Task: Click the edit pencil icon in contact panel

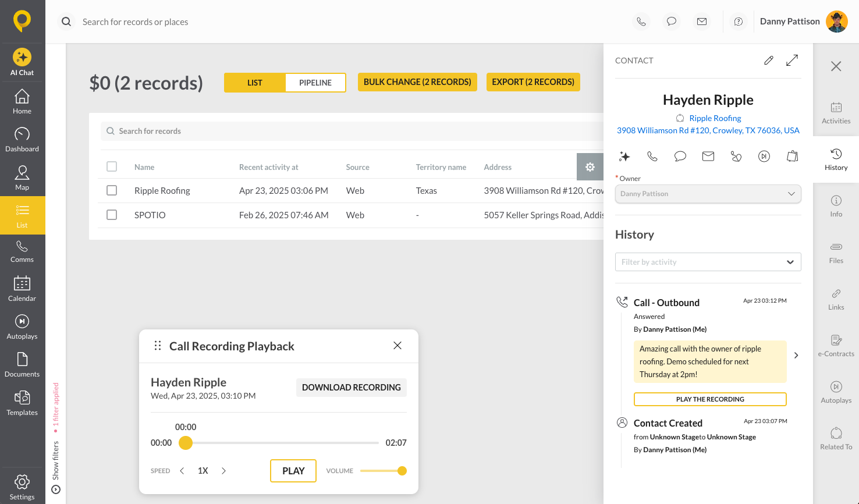Action: 768,61
